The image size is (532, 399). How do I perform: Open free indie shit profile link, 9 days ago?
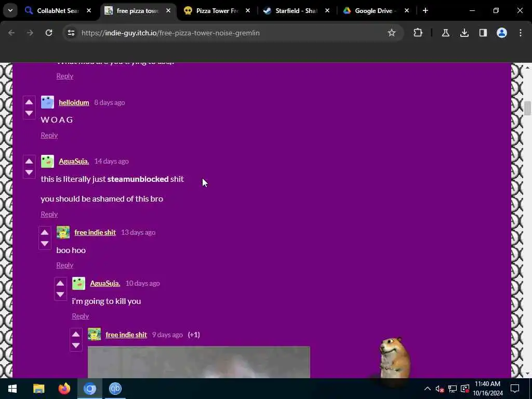[126, 335]
